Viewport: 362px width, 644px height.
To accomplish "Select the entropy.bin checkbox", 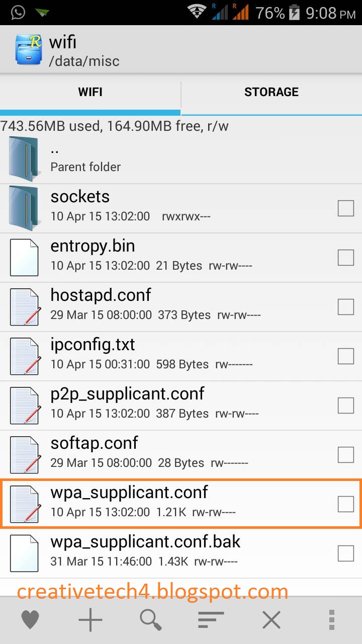I will (x=346, y=257).
